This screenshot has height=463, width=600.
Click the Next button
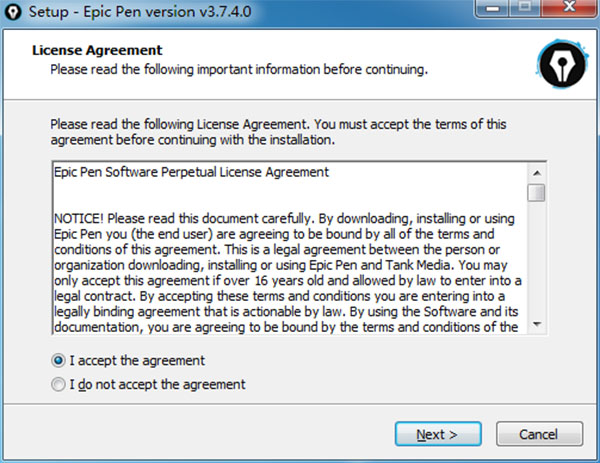436,434
